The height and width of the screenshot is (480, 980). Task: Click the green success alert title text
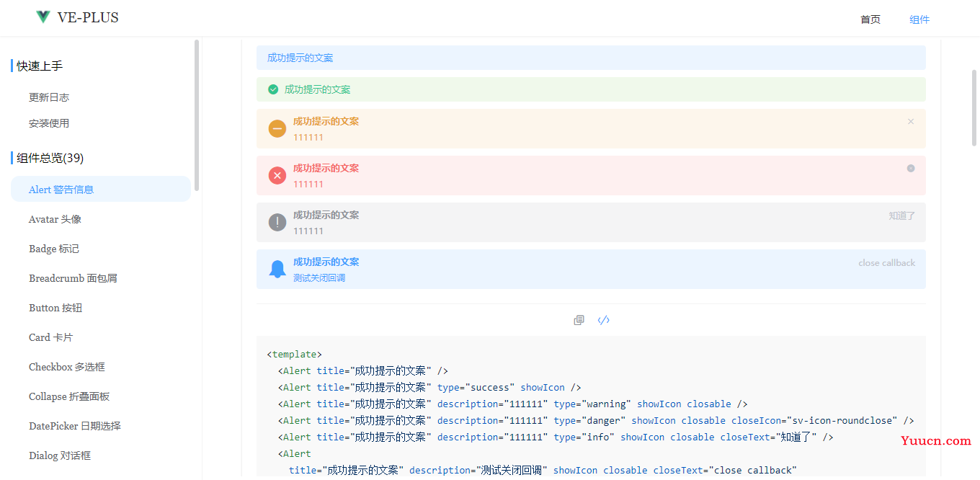(318, 89)
